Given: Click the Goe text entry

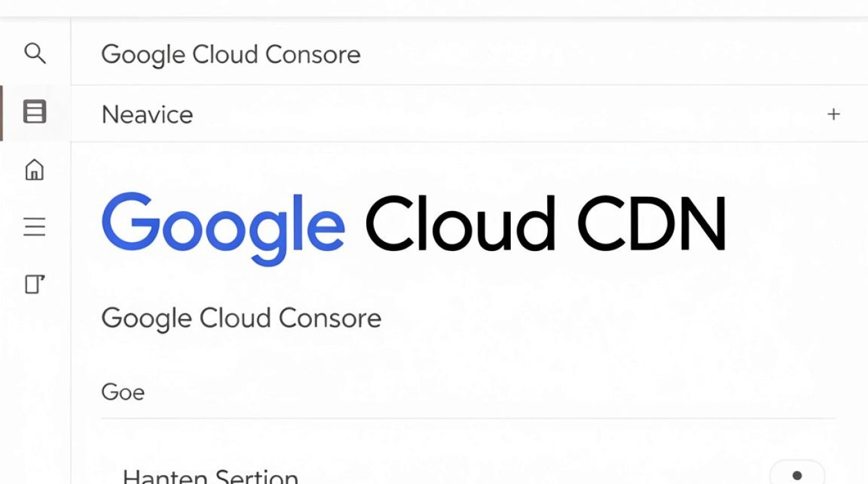Looking at the screenshot, I should click(123, 392).
